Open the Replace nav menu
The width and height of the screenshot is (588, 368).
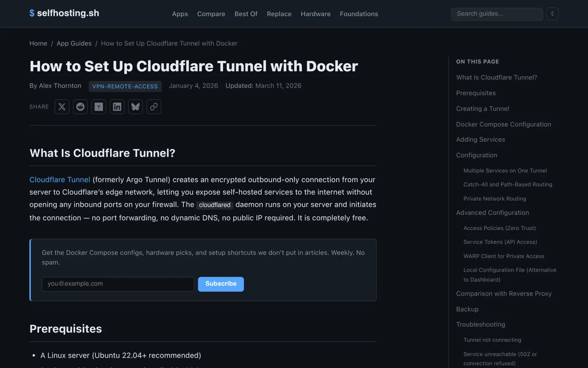(x=279, y=14)
